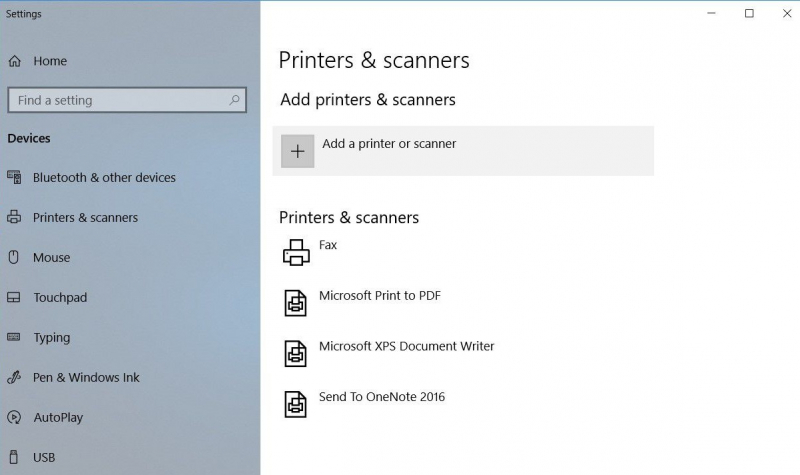
Task: Click the Microsoft Print to PDF icon
Action: tap(296, 303)
